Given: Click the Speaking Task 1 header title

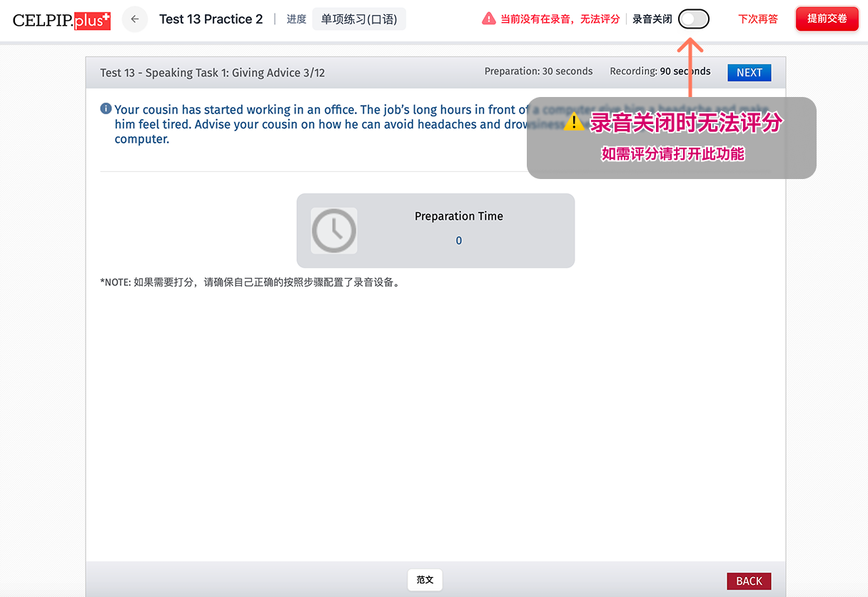Looking at the screenshot, I should coord(213,73).
